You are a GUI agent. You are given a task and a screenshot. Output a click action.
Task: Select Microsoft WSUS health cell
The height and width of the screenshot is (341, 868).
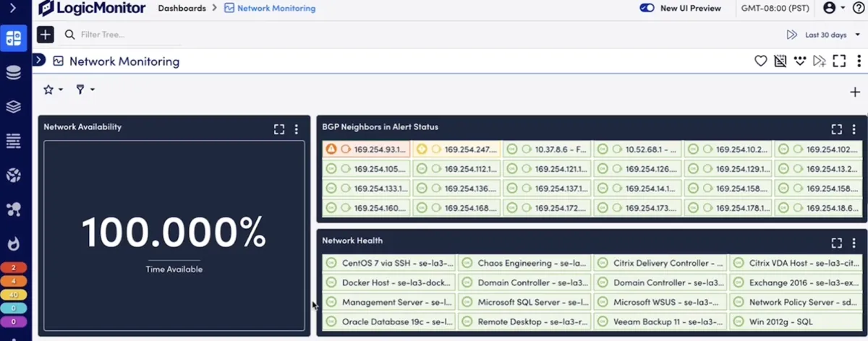click(x=660, y=302)
